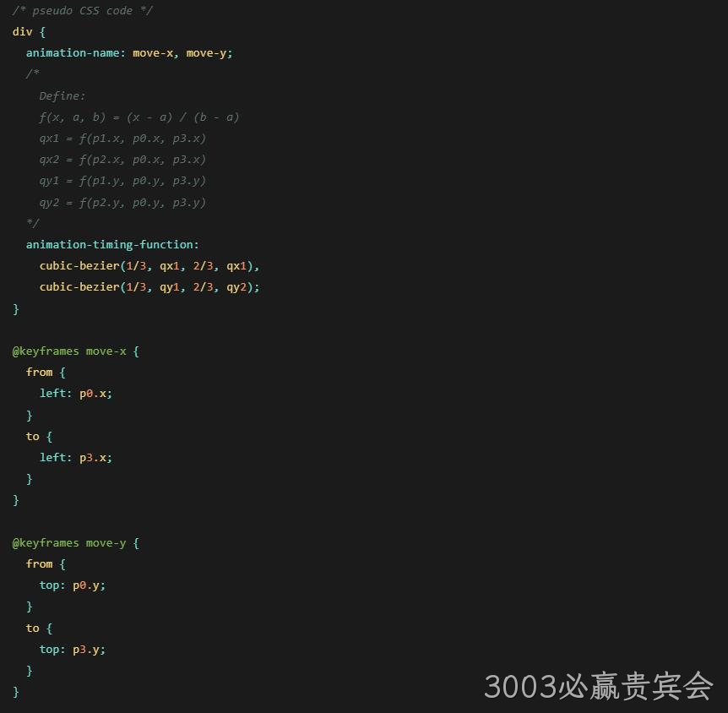The height and width of the screenshot is (713, 728).
Task: Click the 'left: p0.x;' declaration
Action: pyautogui.click(x=76, y=394)
